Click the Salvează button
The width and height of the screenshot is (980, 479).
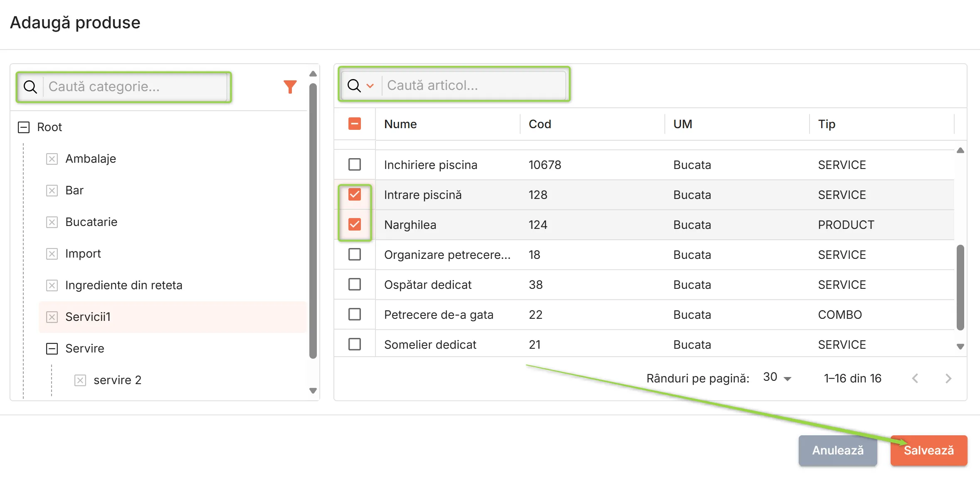(928, 450)
